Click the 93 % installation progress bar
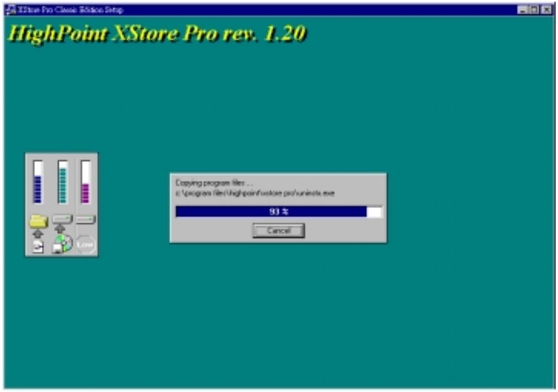The image size is (558, 392). [x=279, y=212]
